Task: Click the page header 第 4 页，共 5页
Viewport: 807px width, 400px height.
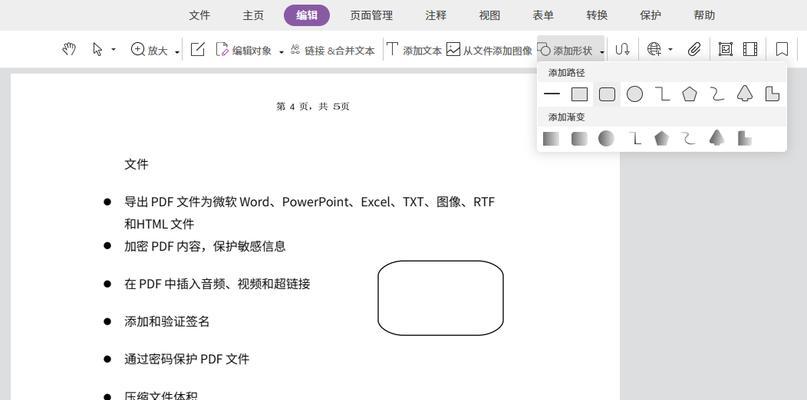Action: pos(313,107)
